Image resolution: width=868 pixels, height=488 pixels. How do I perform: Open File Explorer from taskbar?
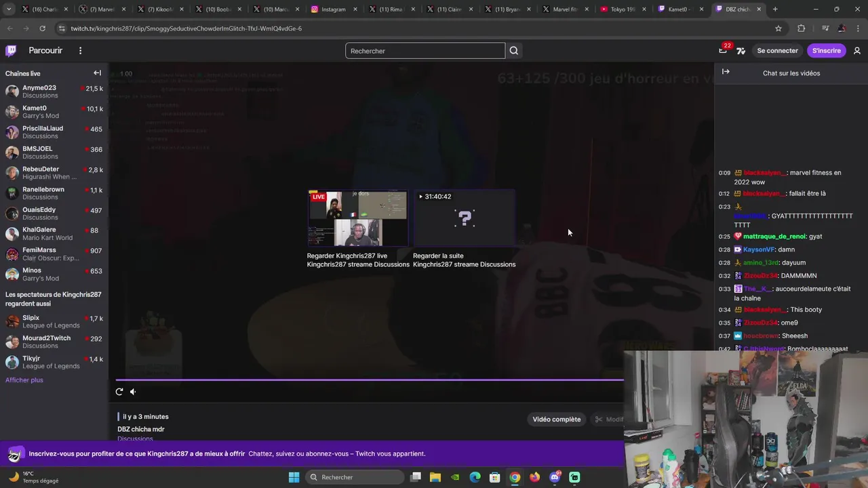[435, 477]
